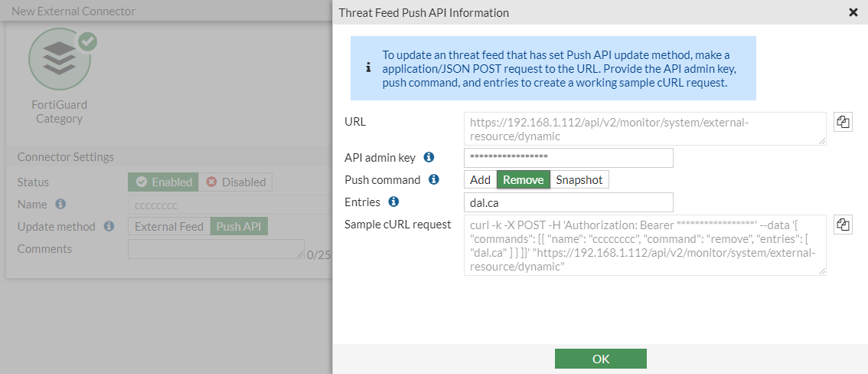Choose Push API update method
Screen dimensions: 868x374
(239, 226)
